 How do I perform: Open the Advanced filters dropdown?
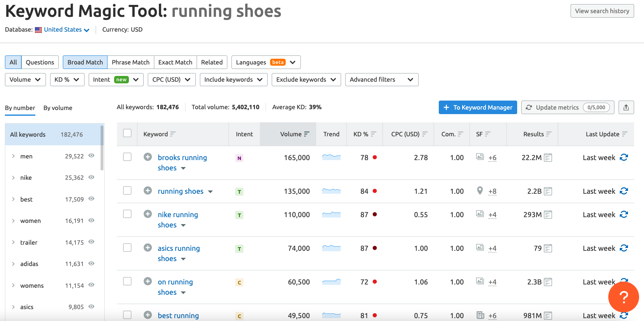click(381, 80)
